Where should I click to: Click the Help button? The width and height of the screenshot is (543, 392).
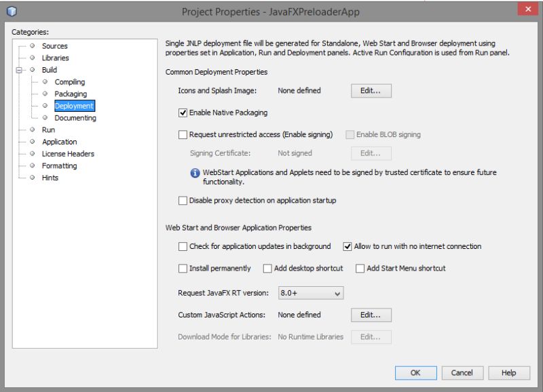click(x=509, y=373)
